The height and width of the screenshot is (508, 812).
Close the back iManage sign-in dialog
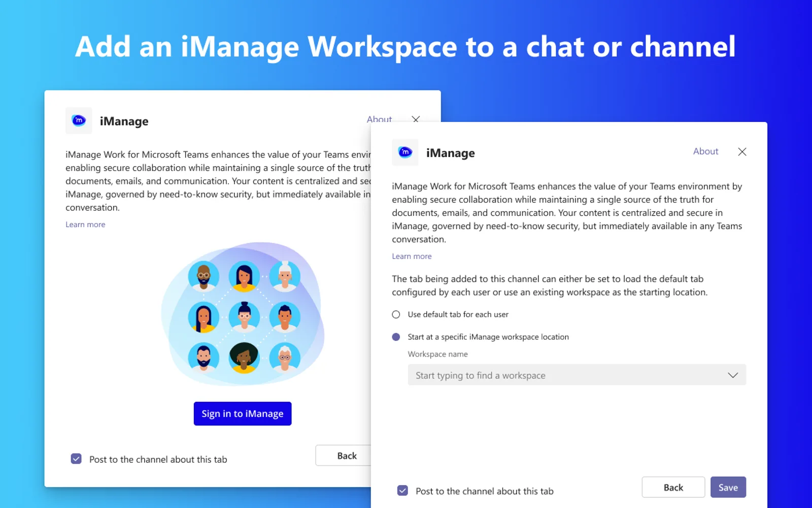416,119
